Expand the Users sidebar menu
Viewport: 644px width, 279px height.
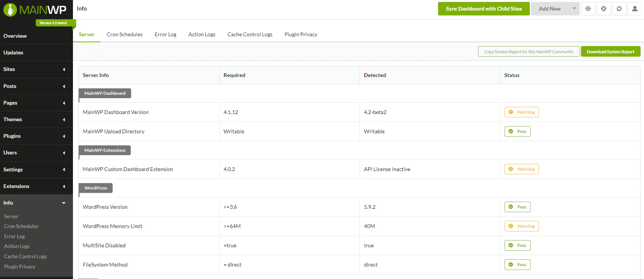coord(36,153)
